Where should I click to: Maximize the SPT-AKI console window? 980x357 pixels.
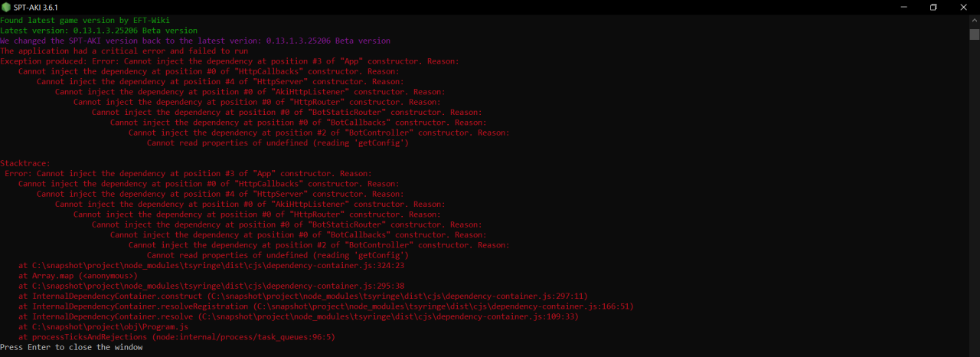[933, 7]
